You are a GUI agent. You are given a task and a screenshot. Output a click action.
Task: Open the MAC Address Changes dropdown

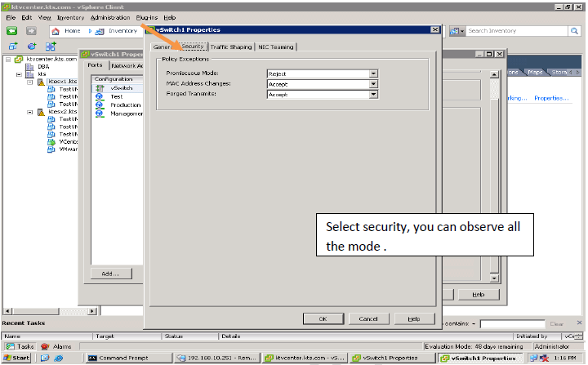373,84
